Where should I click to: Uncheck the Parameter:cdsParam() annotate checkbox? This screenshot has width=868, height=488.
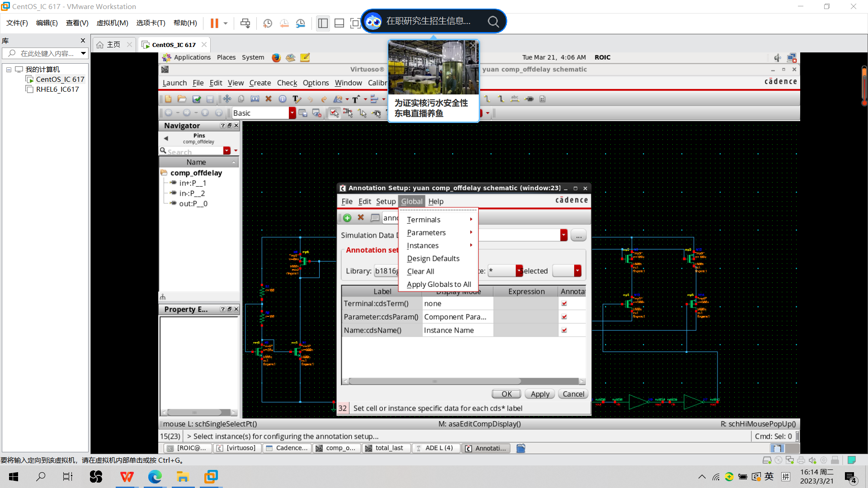pos(564,317)
